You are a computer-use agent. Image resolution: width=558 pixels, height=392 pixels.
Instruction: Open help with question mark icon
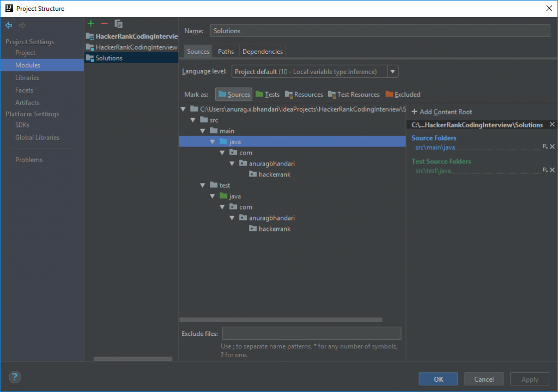tap(15, 377)
